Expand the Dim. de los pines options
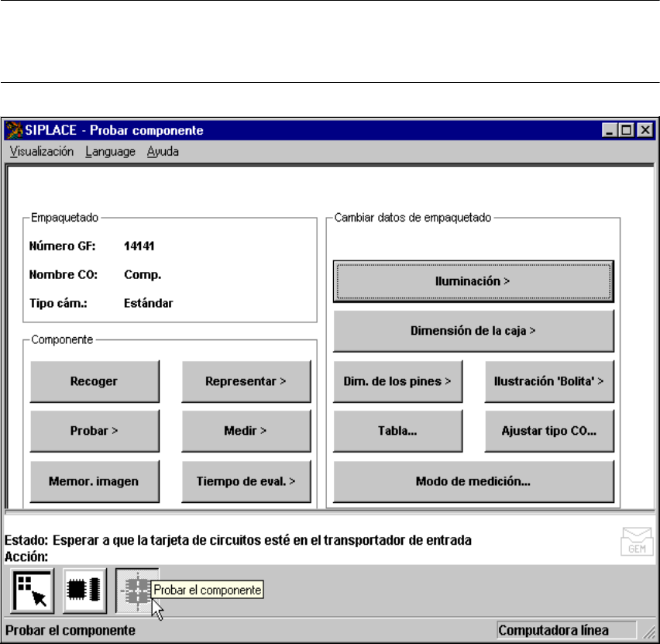660x644 pixels. pos(397,381)
